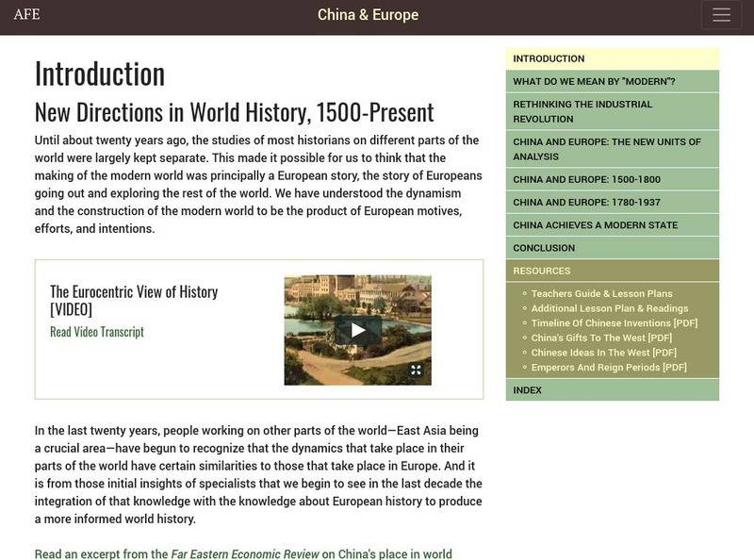This screenshot has width=754, height=560.
Task: Open the China & Europe title link
Action: (x=368, y=14)
